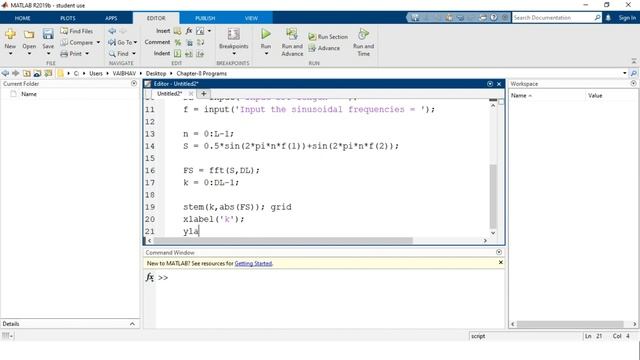Image resolution: width=640 pixels, height=360 pixels.
Task: Click the Breakpoints icon
Action: (x=233, y=34)
